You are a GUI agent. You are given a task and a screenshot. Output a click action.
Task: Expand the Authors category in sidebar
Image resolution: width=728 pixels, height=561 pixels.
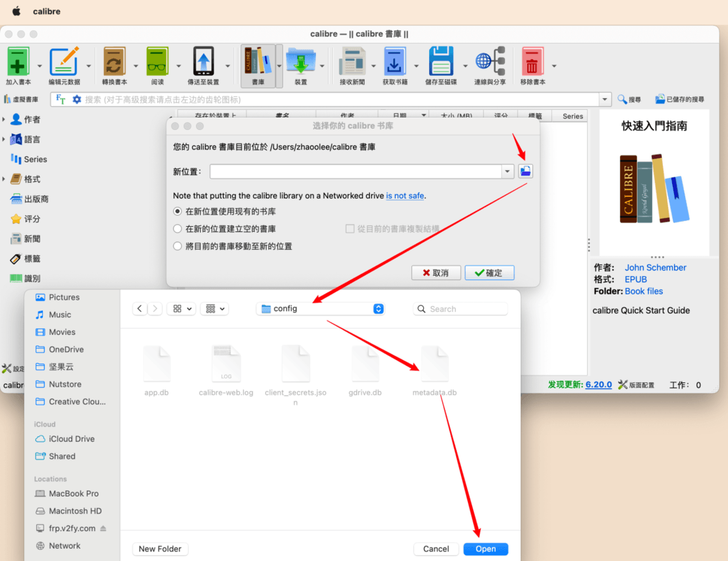click(5, 120)
